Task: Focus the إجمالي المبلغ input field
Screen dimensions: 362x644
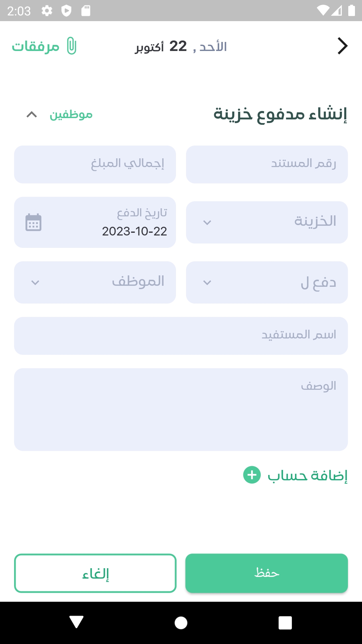Action: pos(95,164)
